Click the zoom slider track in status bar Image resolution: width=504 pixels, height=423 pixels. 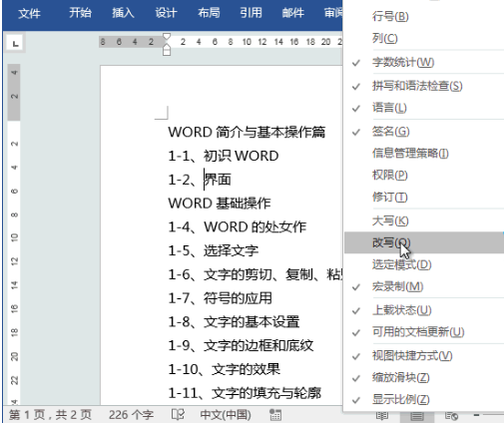point(493,415)
